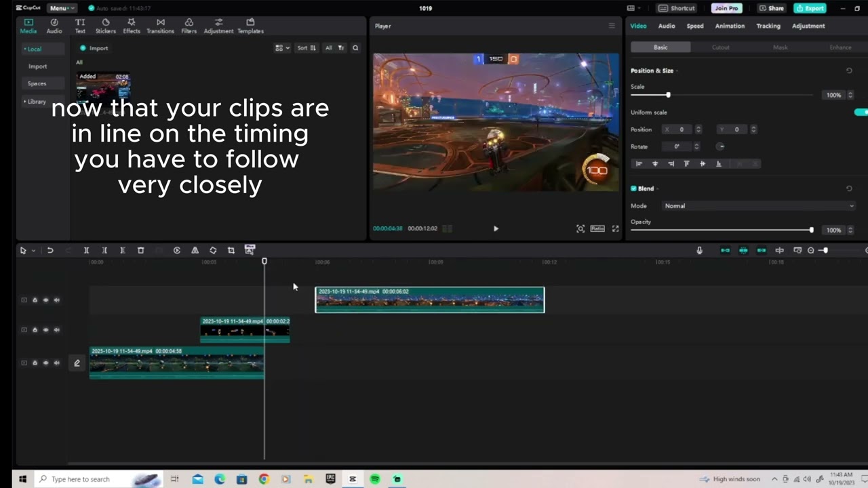Click the Split clip tool
Image resolution: width=868 pixels, height=488 pixels.
[x=86, y=250]
